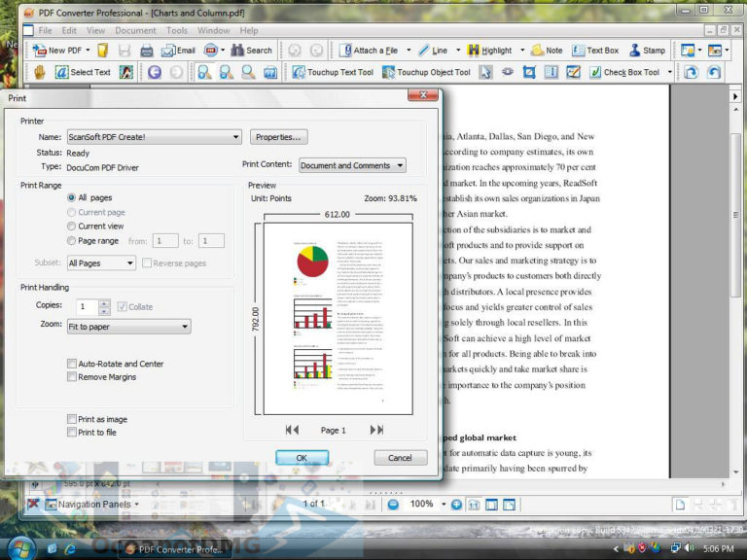The width and height of the screenshot is (747, 560).
Task: Select the Hand pan tool
Action: pos(40,72)
